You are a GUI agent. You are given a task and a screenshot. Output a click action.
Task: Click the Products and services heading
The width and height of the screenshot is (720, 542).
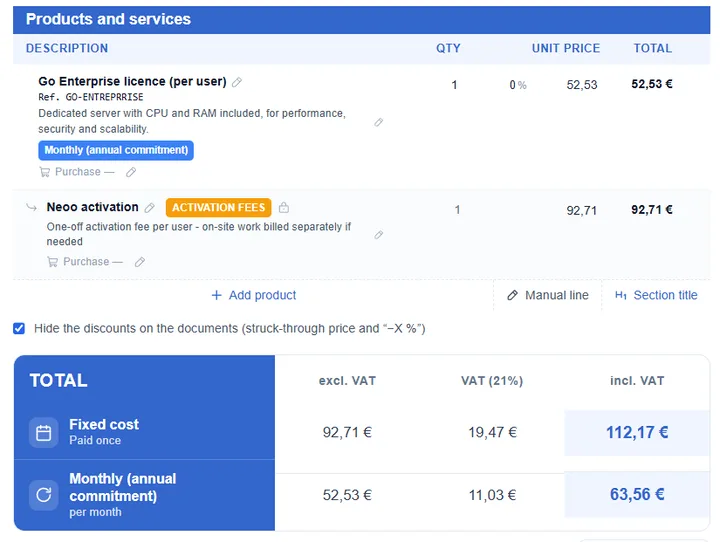coord(108,19)
